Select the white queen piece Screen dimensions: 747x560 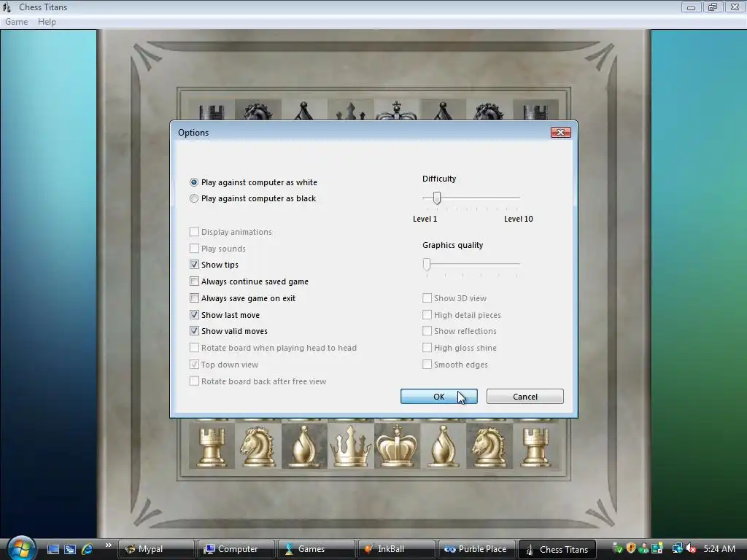click(350, 446)
